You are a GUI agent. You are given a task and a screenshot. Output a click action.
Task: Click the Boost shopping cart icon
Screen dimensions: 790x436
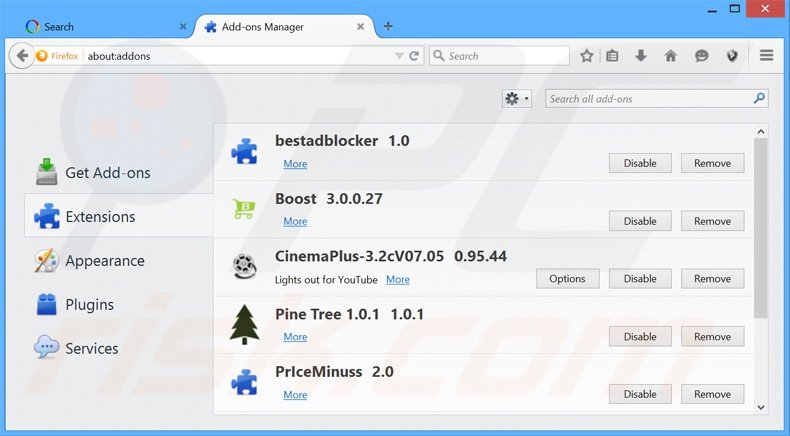point(244,209)
